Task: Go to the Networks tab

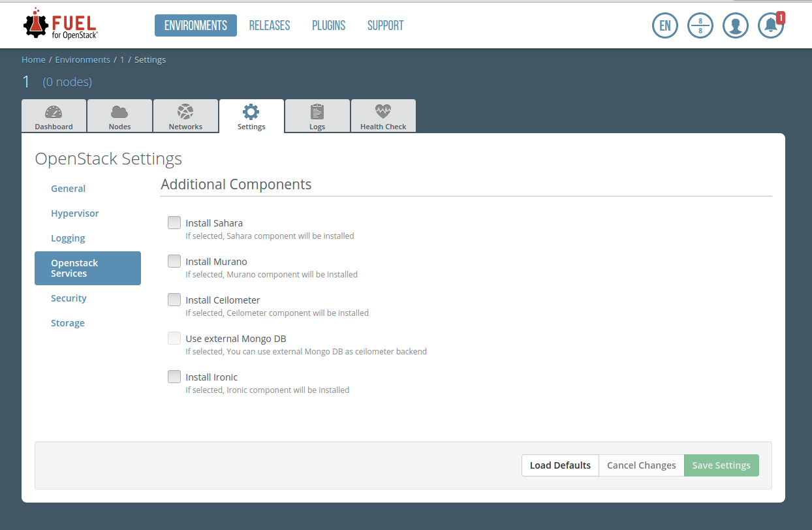Action: (185, 117)
